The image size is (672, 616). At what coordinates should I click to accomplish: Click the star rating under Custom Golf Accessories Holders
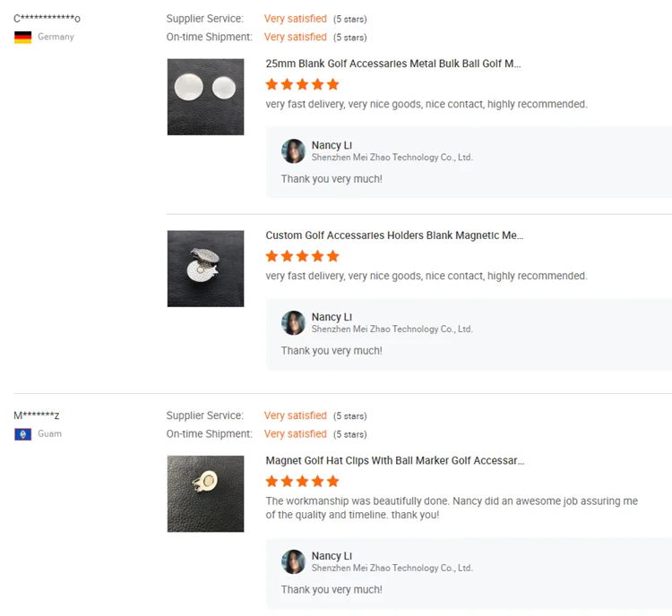click(302, 256)
